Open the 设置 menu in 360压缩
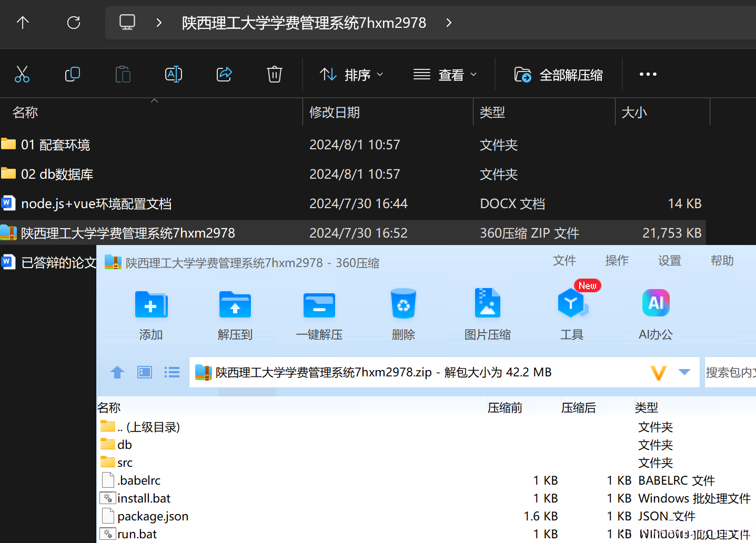This screenshot has height=543, width=756. 670,261
